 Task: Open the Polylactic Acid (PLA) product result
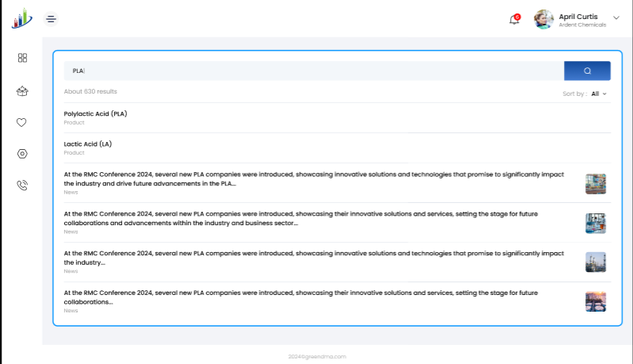(95, 114)
